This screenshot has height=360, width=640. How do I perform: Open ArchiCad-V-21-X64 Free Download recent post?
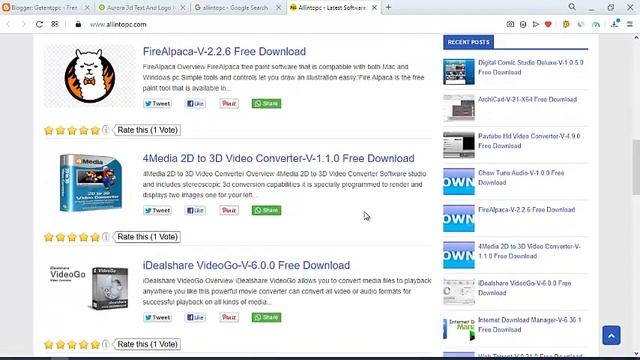click(x=527, y=100)
